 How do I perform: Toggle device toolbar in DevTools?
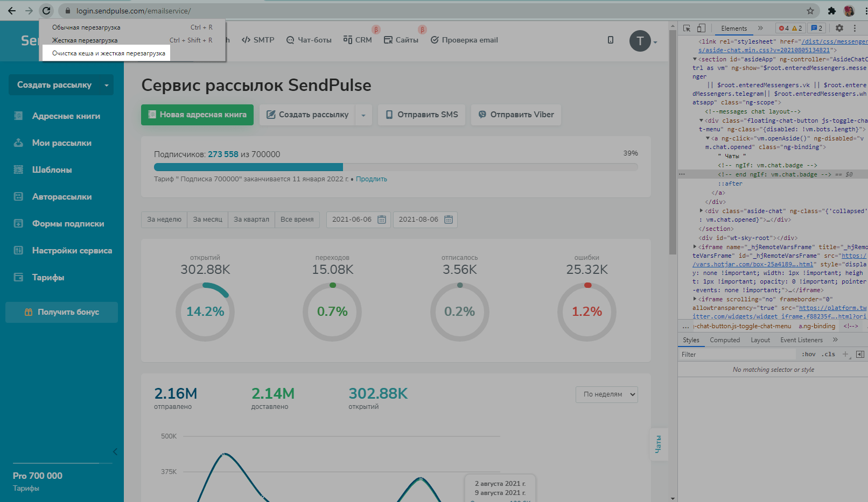click(701, 28)
